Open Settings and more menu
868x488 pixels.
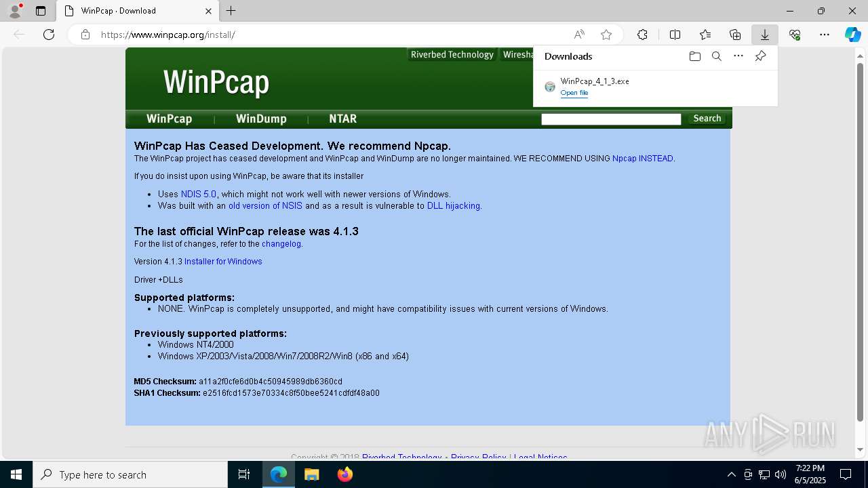click(x=825, y=35)
